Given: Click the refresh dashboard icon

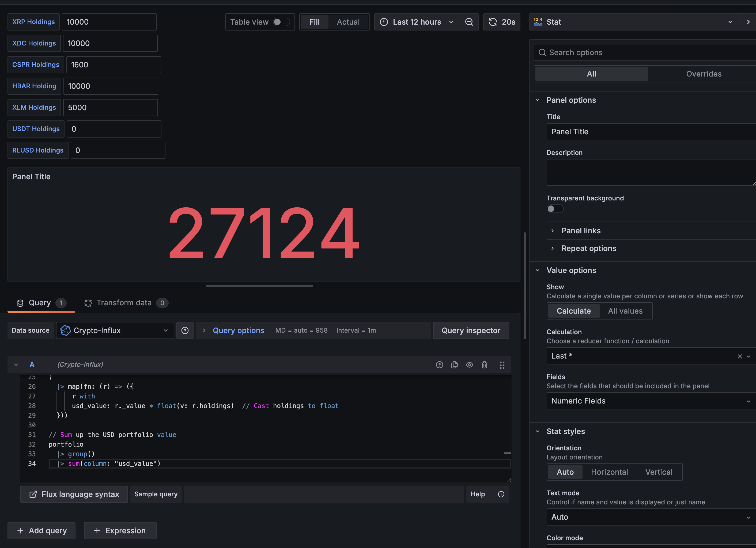Looking at the screenshot, I should pyautogui.click(x=493, y=22).
